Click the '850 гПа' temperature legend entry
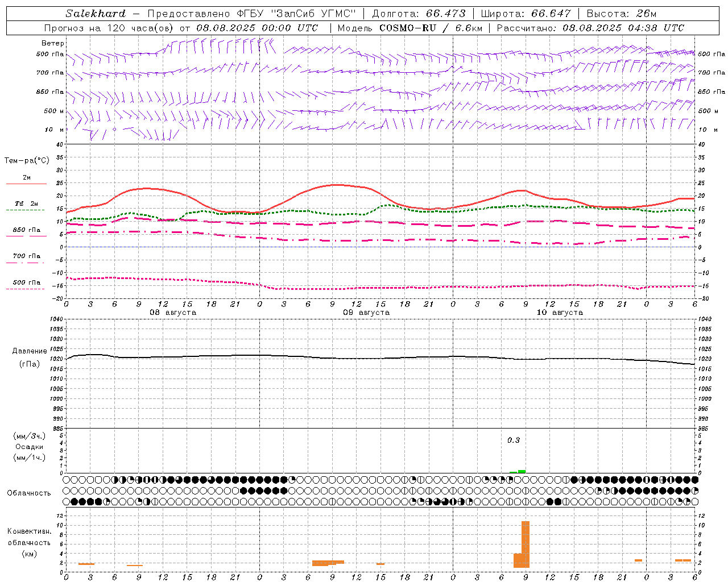The height and width of the screenshot is (582, 728). coord(26,230)
